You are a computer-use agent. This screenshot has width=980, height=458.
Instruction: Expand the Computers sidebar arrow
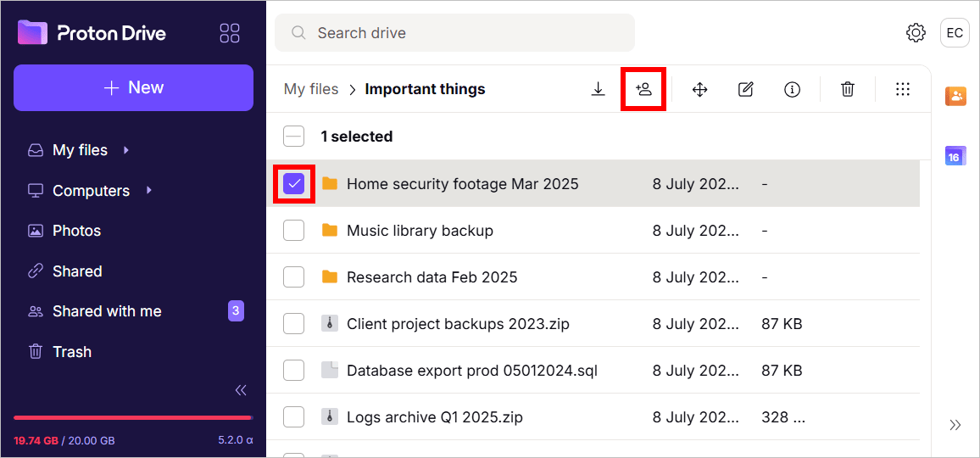pos(148,190)
